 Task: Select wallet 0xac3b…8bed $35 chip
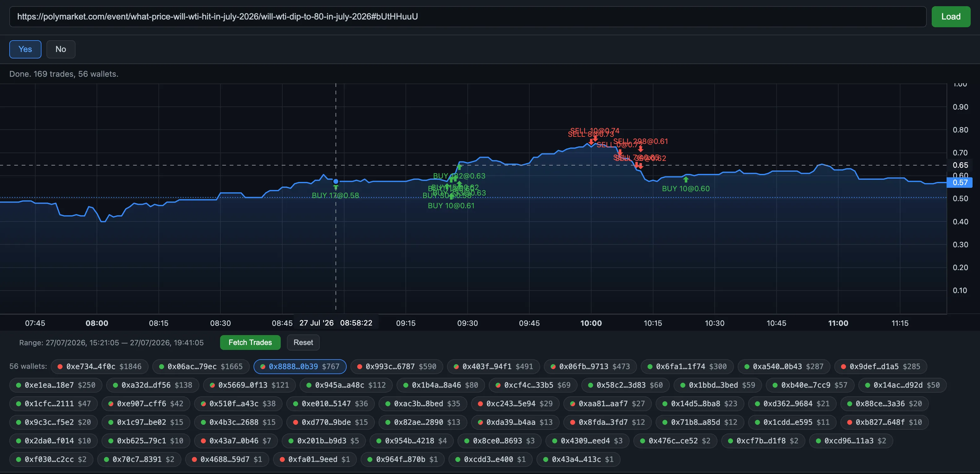(x=423, y=404)
